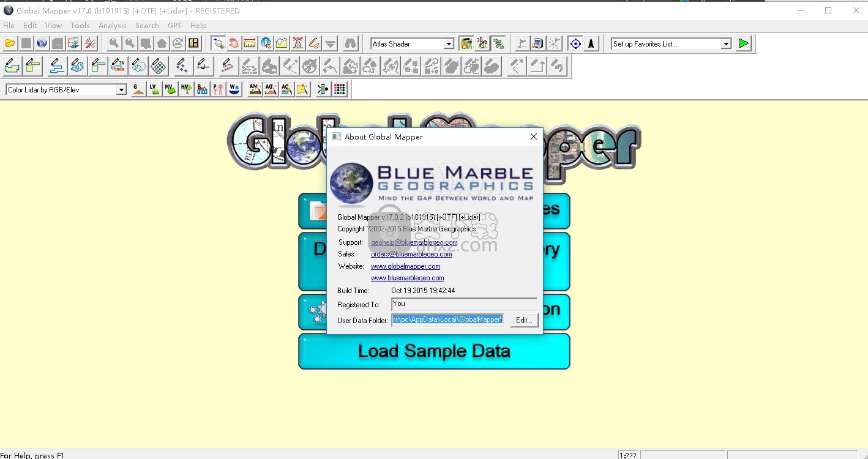This screenshot has width=868, height=459.
Task: Toggle hill shading button
Action: (466, 43)
